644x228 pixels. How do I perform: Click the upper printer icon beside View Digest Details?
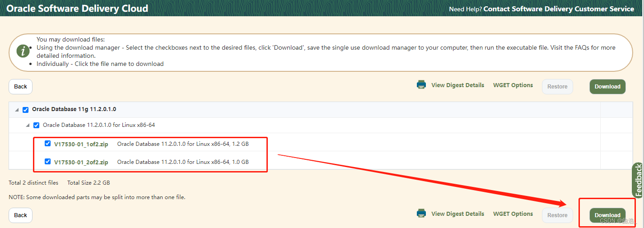[x=421, y=85]
